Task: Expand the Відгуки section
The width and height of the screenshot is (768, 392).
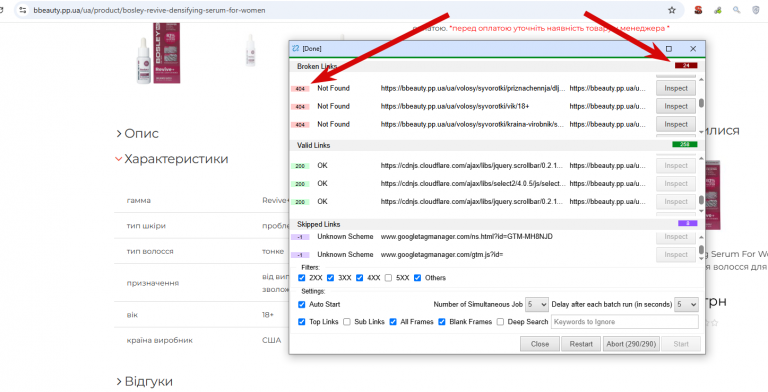Action: click(x=144, y=381)
